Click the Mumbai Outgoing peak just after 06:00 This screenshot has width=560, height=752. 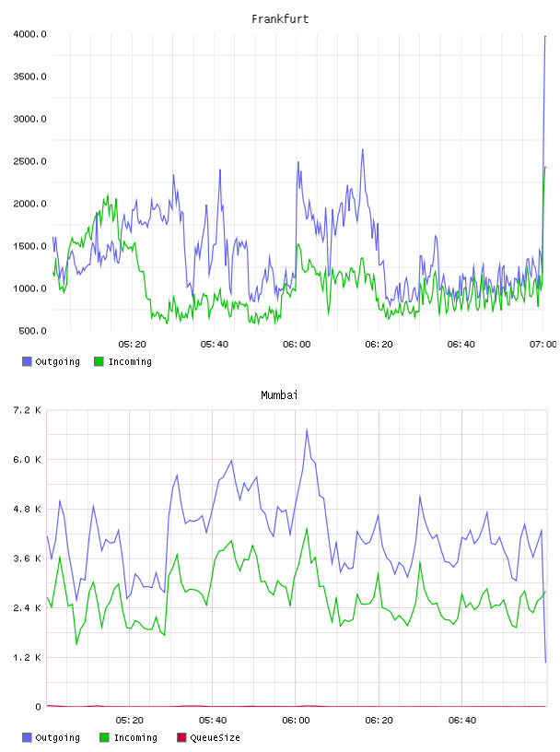click(307, 429)
